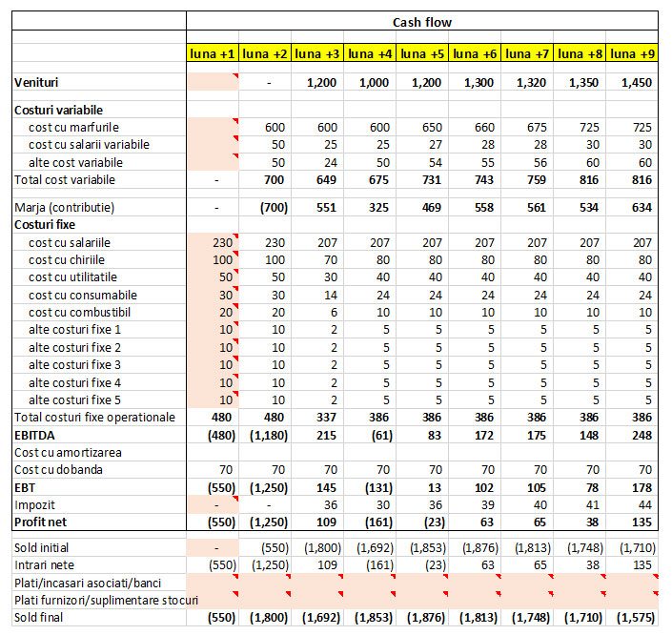Image resolution: width=672 pixels, height=635 pixels.
Task: Click Plati/incasari asociati/banci cell under luna +2
Action: [x=265, y=583]
